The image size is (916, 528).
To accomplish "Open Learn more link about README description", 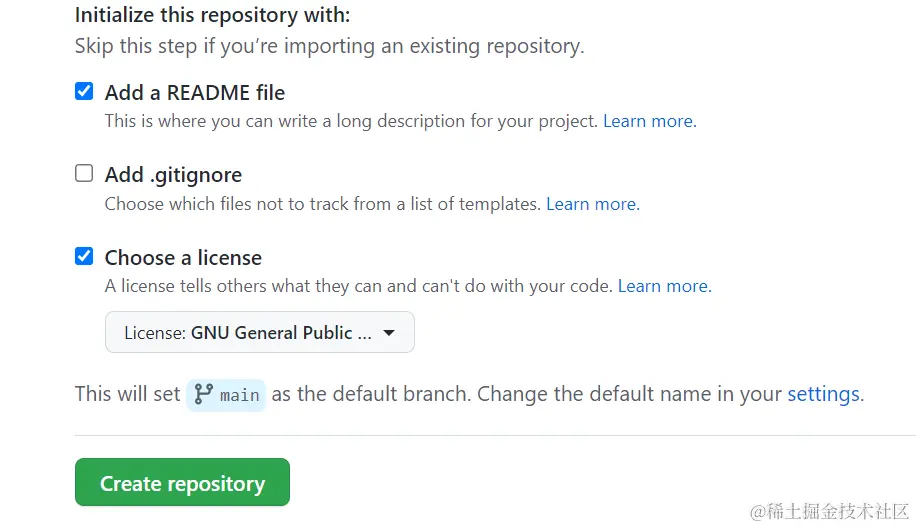I will (x=650, y=121).
